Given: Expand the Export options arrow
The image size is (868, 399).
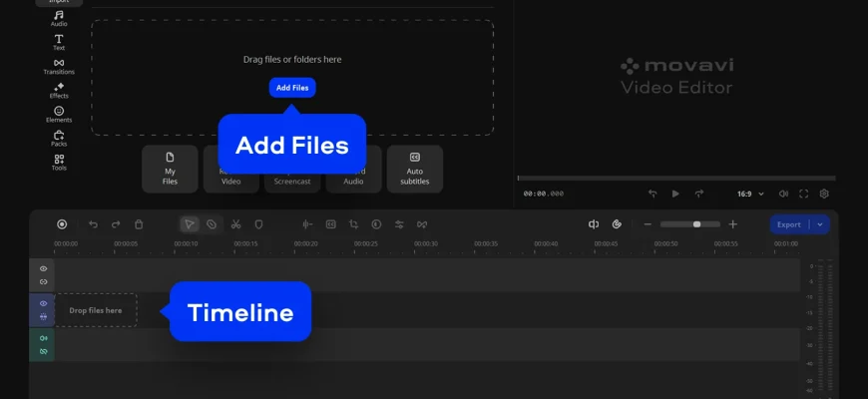Looking at the screenshot, I should click(x=820, y=224).
